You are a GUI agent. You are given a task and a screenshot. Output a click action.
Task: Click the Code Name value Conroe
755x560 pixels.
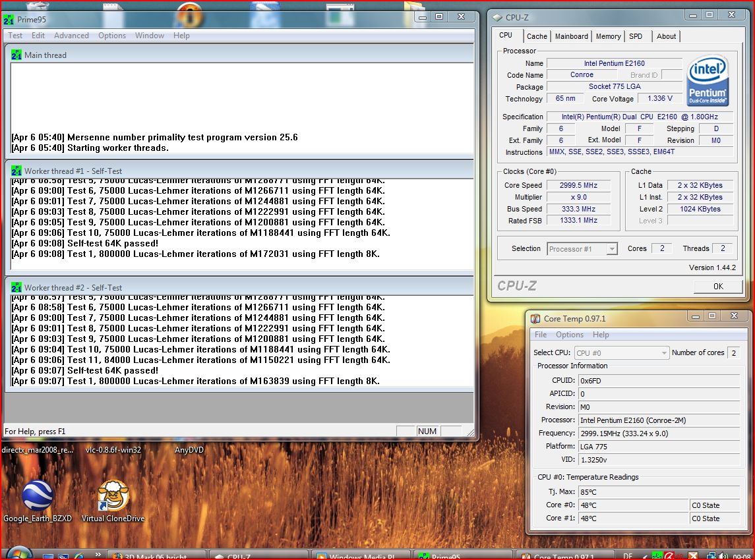click(x=582, y=74)
